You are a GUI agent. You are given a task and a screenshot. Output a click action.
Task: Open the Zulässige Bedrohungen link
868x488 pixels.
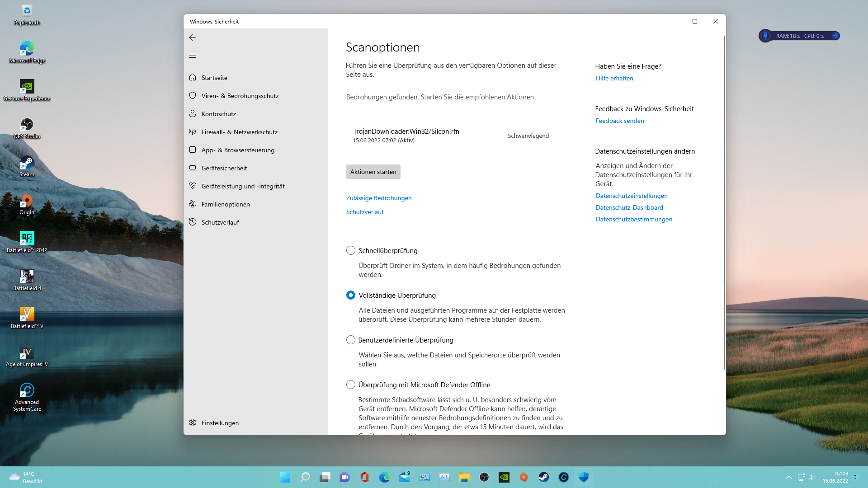[379, 198]
